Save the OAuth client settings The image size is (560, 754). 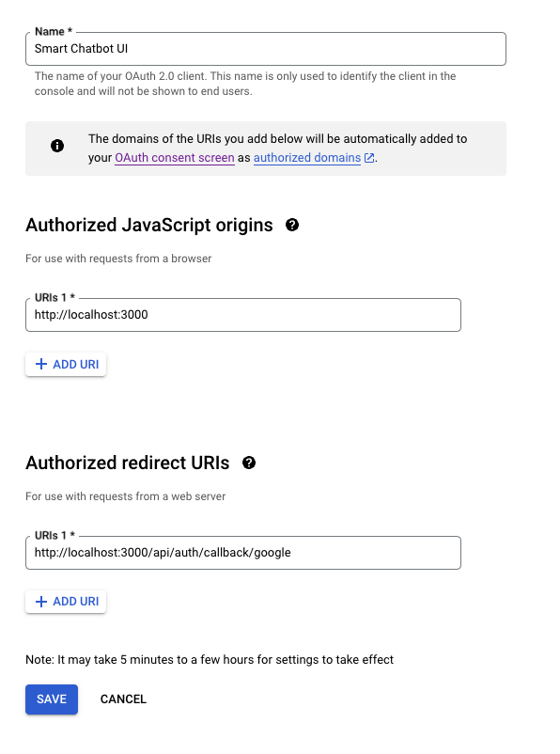(x=51, y=699)
